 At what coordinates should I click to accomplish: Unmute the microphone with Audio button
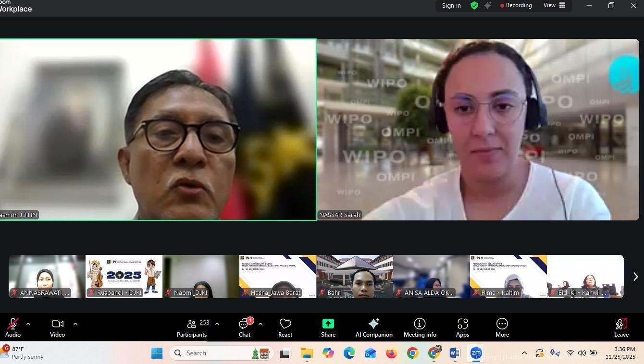click(x=13, y=328)
